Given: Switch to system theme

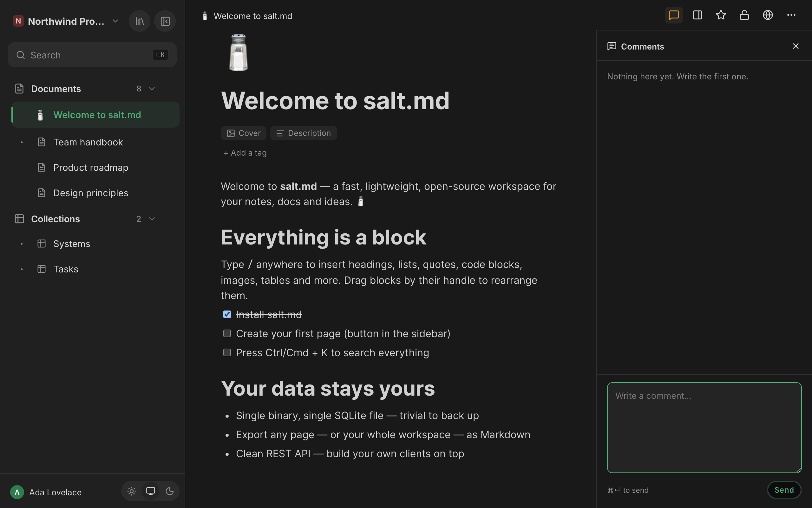Looking at the screenshot, I should click(151, 491).
